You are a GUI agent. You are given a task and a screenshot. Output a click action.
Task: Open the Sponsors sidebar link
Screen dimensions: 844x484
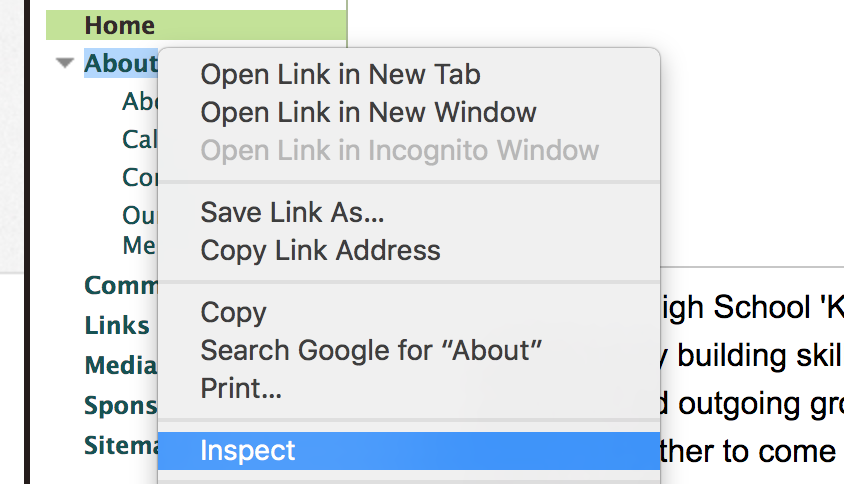click(x=121, y=405)
